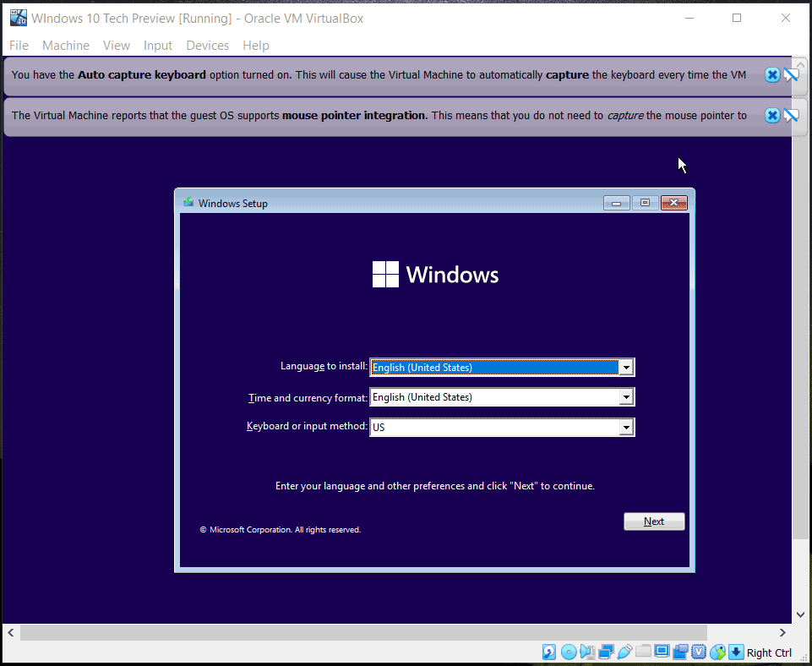This screenshot has height=666, width=812.
Task: Click the Windows Setup title bar icon
Action: point(188,203)
